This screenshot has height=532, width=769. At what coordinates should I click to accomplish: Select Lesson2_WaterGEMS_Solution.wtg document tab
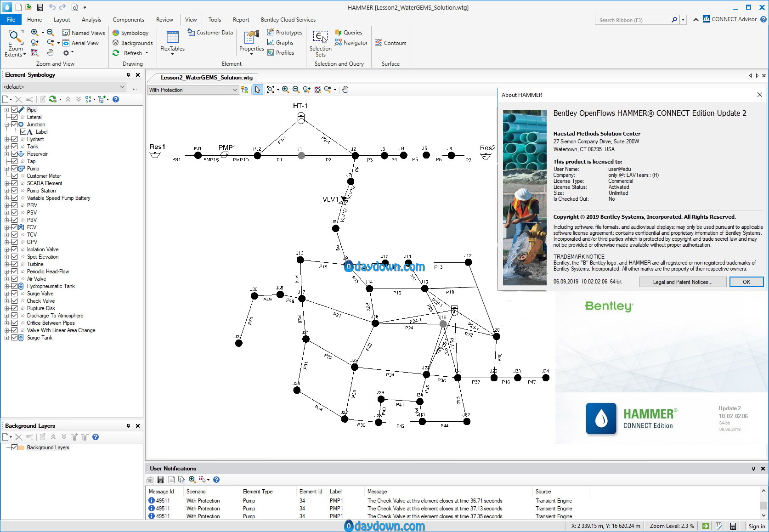207,78
